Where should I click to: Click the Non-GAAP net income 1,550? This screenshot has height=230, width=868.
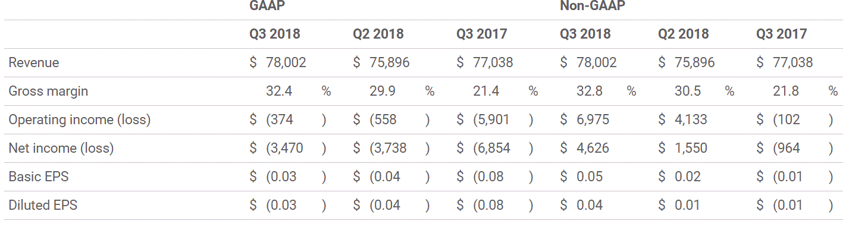(x=691, y=148)
